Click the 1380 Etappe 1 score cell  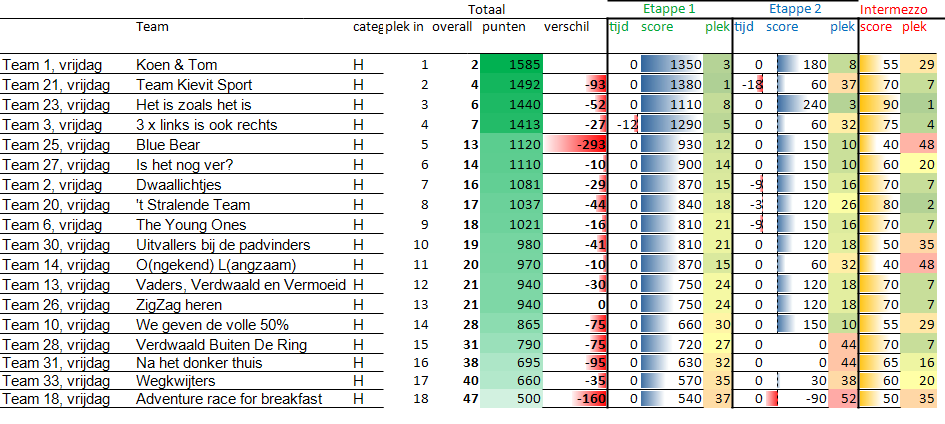pos(671,85)
